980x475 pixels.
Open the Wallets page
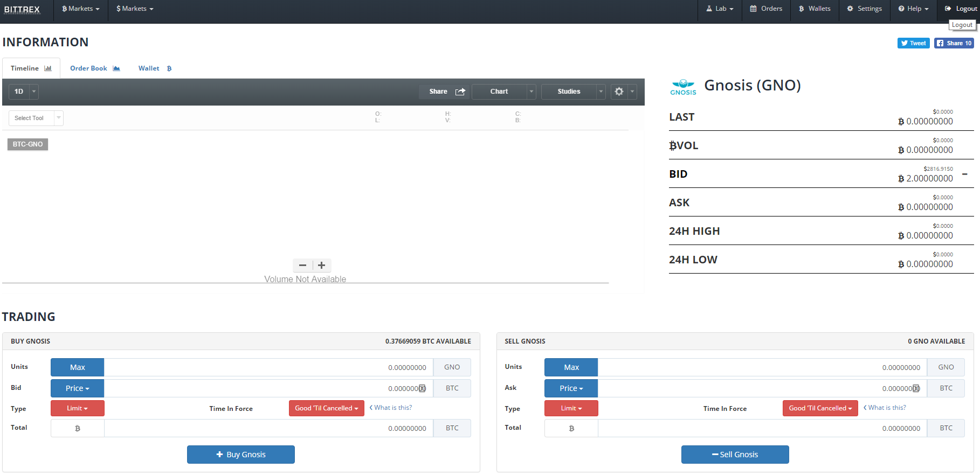tap(815, 9)
